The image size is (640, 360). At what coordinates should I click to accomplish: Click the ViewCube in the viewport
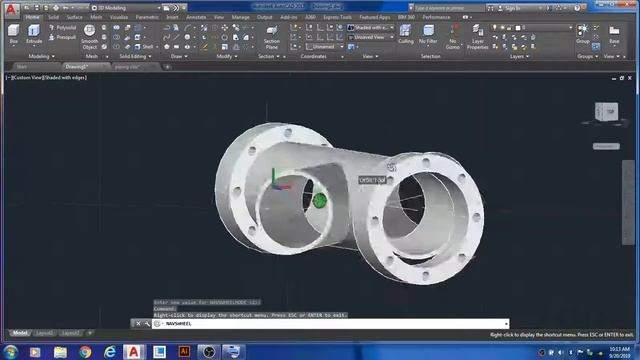tap(606, 111)
